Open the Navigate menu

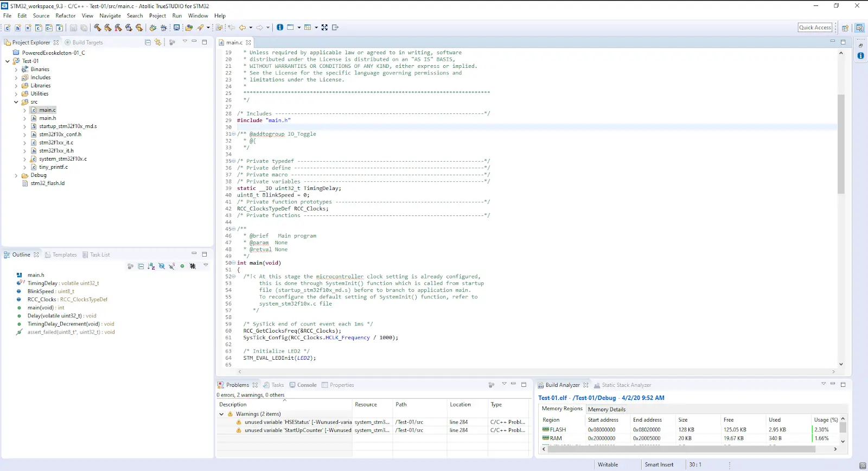pyautogui.click(x=110, y=16)
